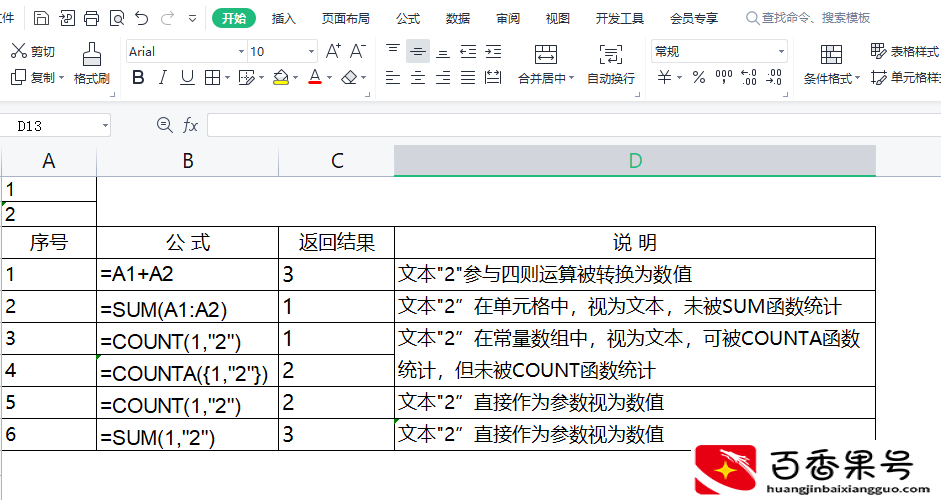The image size is (941, 500).
Task: Toggle middle vertical alignment
Action: (418, 52)
